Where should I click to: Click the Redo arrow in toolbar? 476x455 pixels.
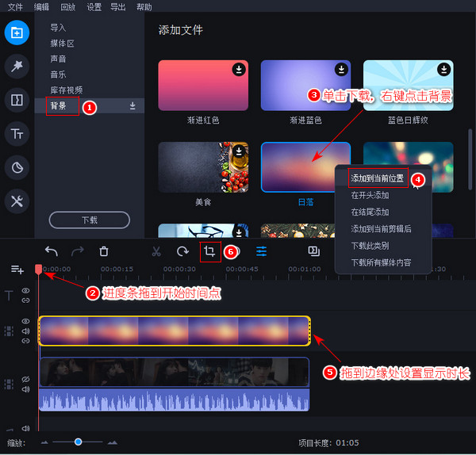(x=78, y=251)
